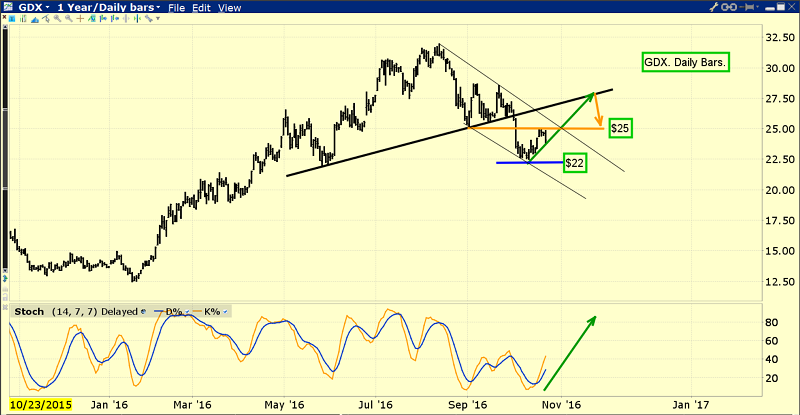Remove the Stoch study with gray X

(x=5, y=307)
